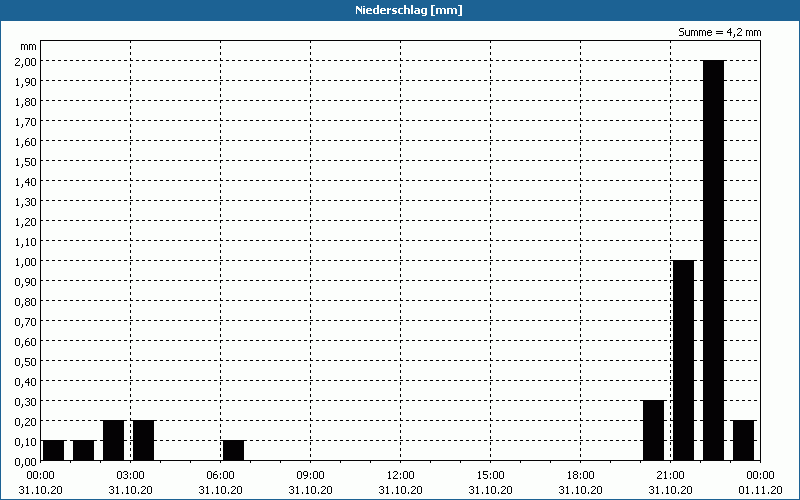The width and height of the screenshot is (800, 500).
Task: Select the "Summe = 4,2 mm" label
Action: click(719, 32)
